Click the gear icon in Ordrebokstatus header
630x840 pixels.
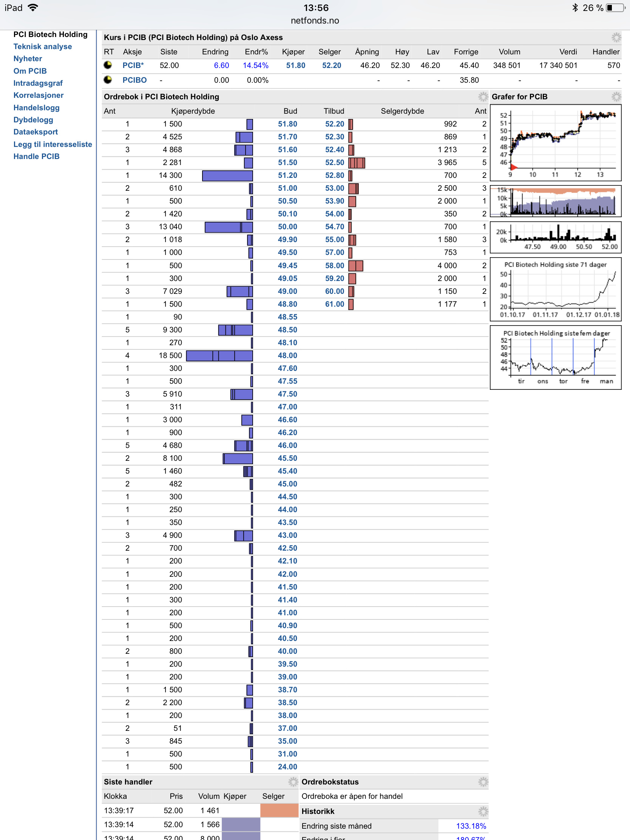[483, 781]
